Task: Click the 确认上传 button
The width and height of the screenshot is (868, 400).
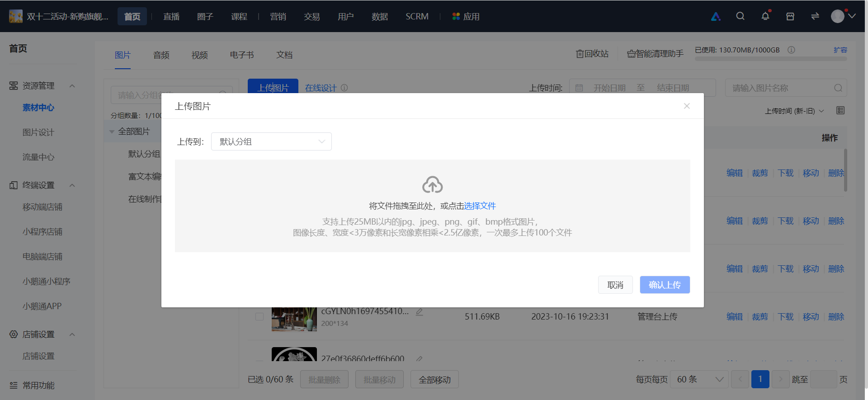Action: point(665,285)
